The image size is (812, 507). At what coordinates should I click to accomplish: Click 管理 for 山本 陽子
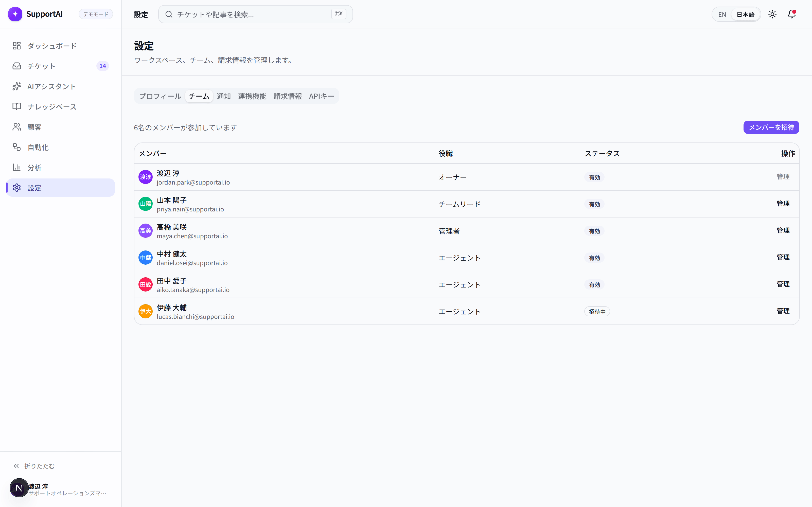point(783,204)
